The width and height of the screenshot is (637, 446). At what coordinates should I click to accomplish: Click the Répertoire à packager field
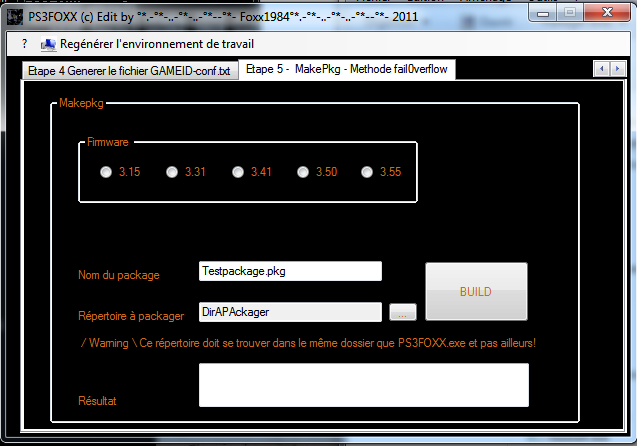[x=290, y=312]
